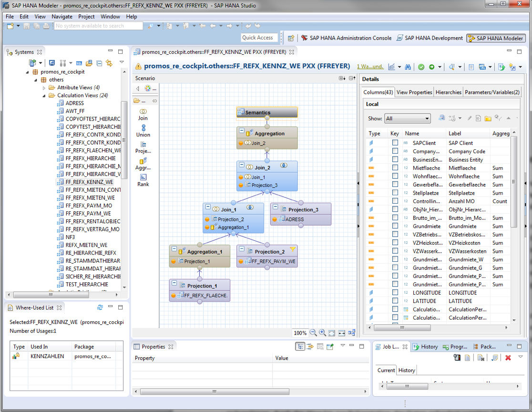
Task: Open the SAP HANA Development perspective
Action: tap(430, 38)
